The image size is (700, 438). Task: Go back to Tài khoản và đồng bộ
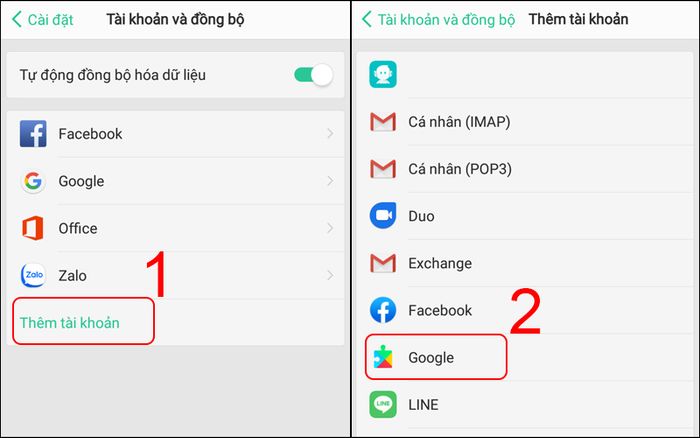438,20
